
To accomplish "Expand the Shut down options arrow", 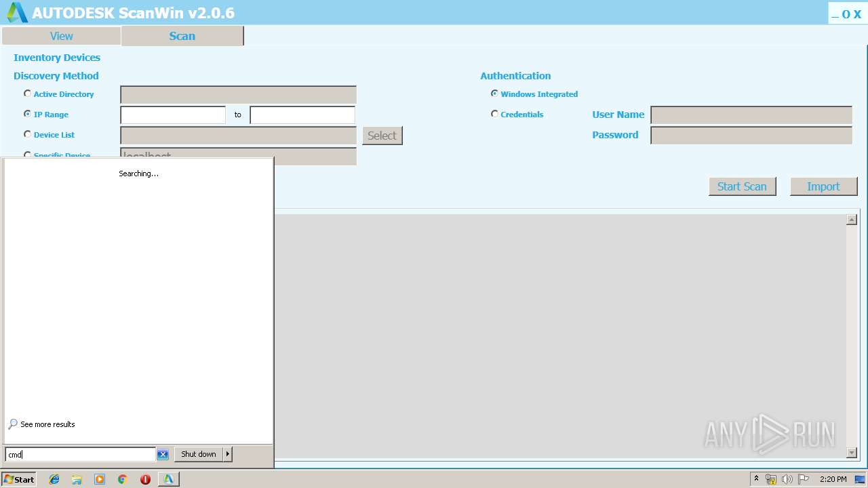I will (x=228, y=454).
